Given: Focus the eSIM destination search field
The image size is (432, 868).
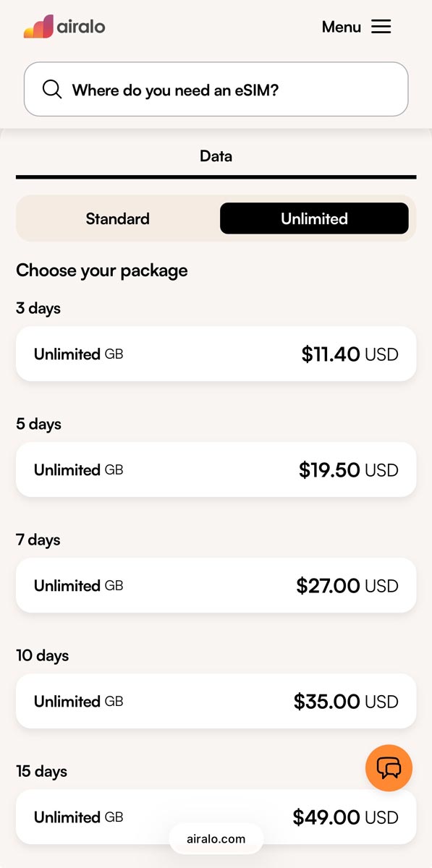Looking at the screenshot, I should pyautogui.click(x=216, y=89).
